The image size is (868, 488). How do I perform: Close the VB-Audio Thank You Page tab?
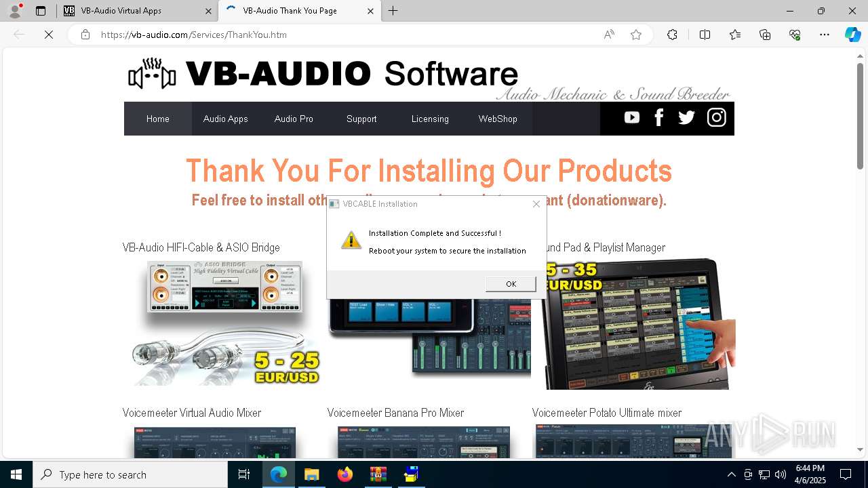pyautogui.click(x=370, y=11)
